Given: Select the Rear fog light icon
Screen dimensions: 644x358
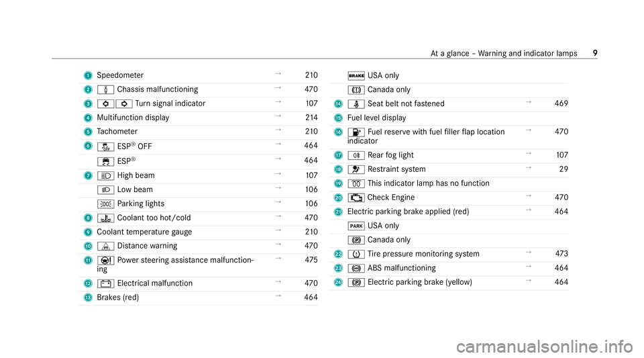Looking at the screenshot, I should [x=356, y=156].
